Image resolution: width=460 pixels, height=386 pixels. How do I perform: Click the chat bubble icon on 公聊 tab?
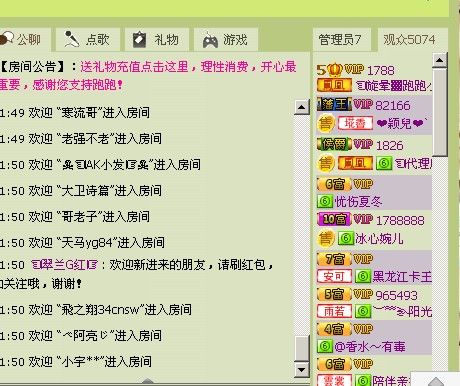(x=7, y=38)
